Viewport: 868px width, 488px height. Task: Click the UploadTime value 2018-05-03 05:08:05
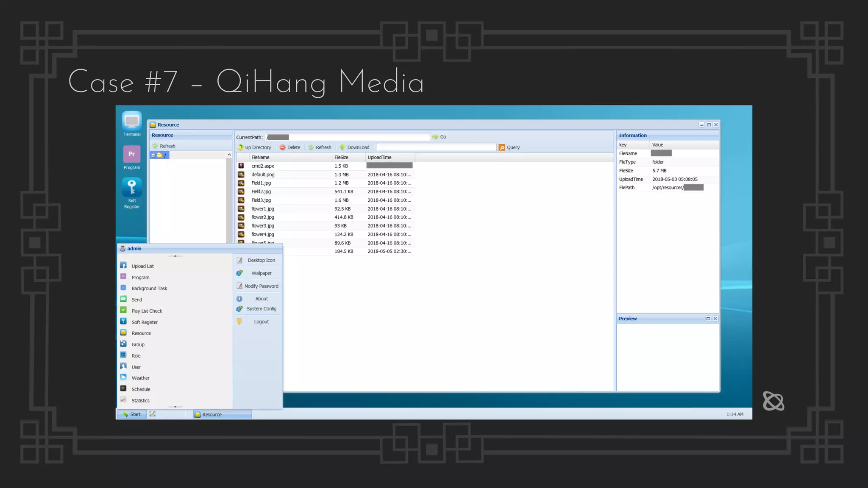point(675,179)
